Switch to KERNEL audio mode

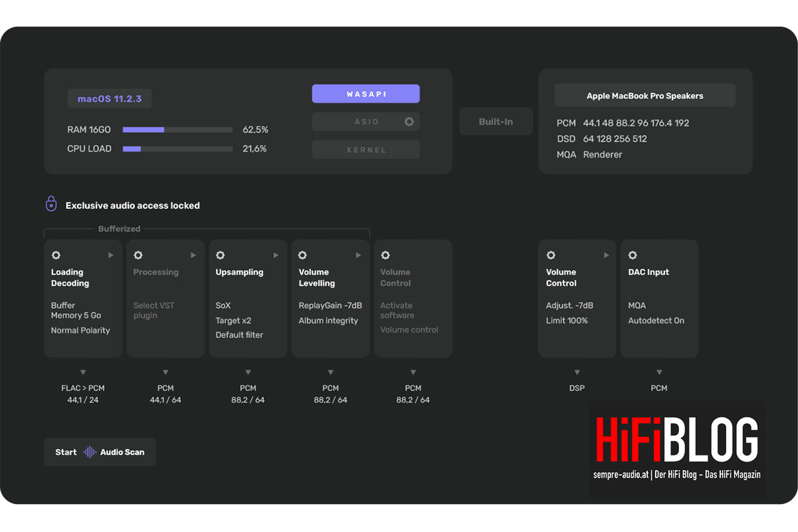click(x=365, y=149)
